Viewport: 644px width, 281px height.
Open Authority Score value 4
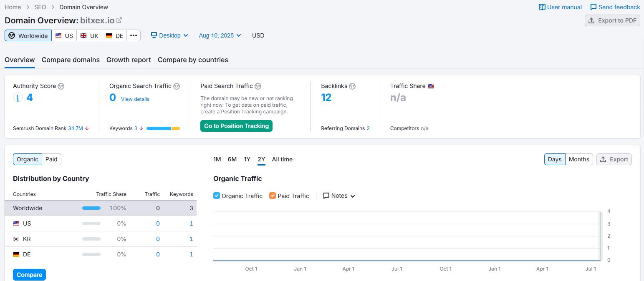click(x=30, y=98)
